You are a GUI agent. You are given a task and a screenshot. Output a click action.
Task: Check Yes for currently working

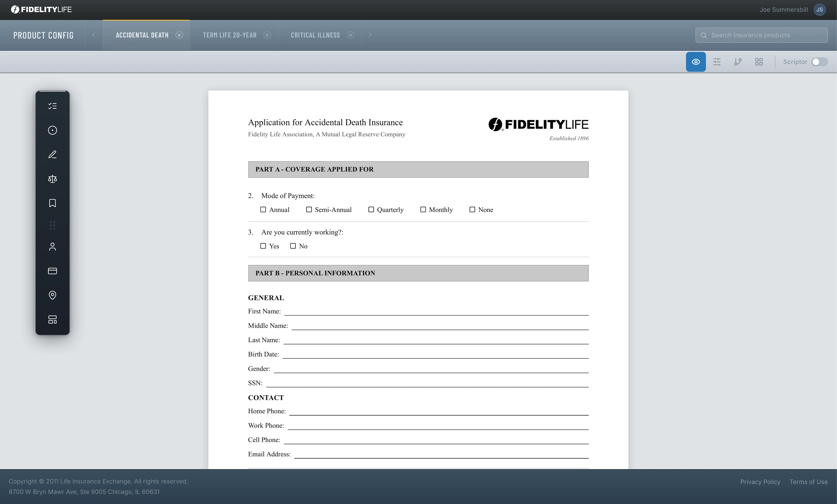(263, 246)
